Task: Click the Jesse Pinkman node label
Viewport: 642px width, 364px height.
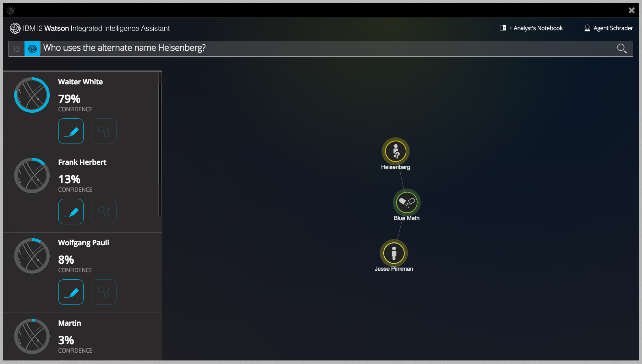Action: pos(394,269)
